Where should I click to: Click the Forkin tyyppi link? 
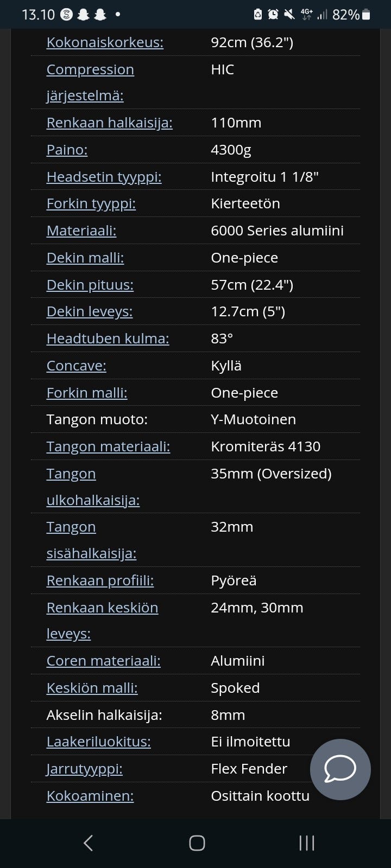click(x=91, y=203)
